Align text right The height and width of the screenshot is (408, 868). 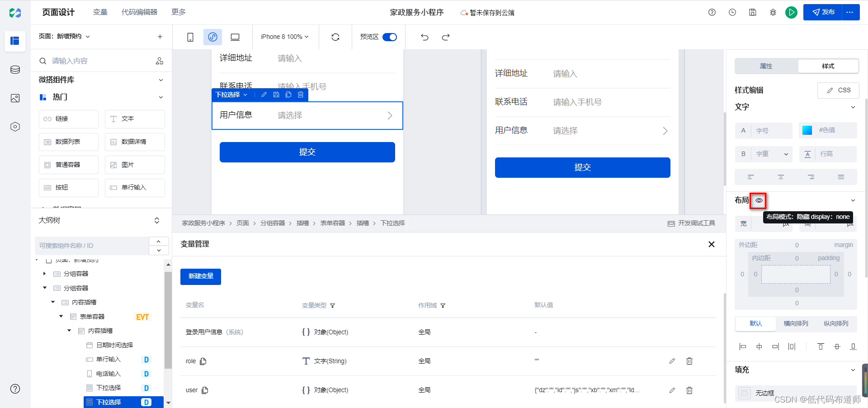tap(811, 177)
